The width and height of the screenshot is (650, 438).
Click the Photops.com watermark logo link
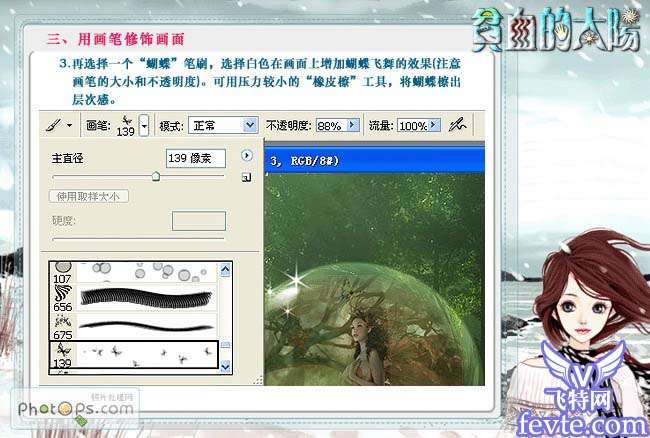(75, 409)
